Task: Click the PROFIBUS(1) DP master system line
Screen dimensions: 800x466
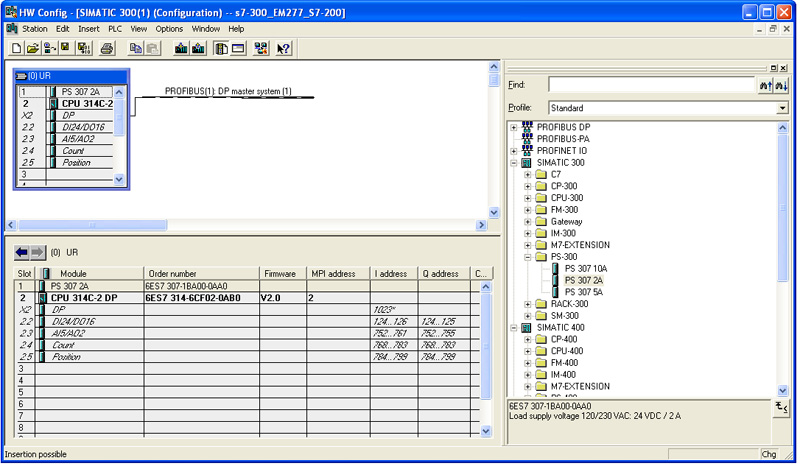Action: tap(228, 96)
